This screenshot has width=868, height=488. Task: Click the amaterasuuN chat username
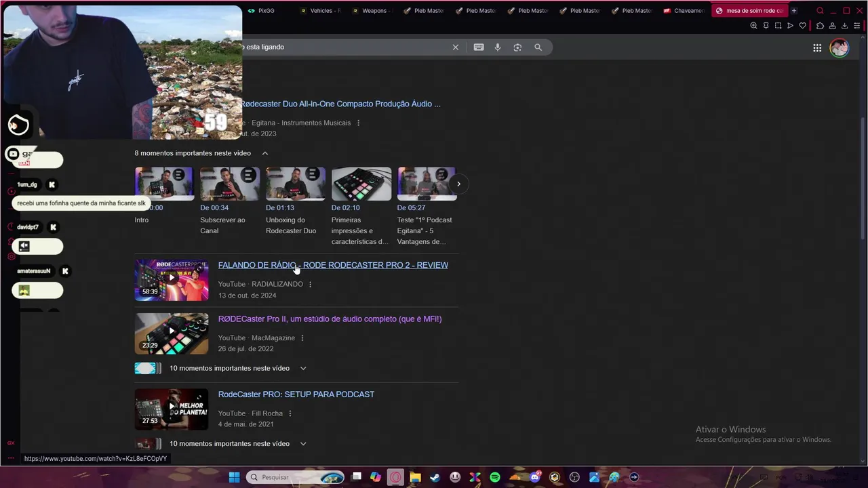pos(34,271)
